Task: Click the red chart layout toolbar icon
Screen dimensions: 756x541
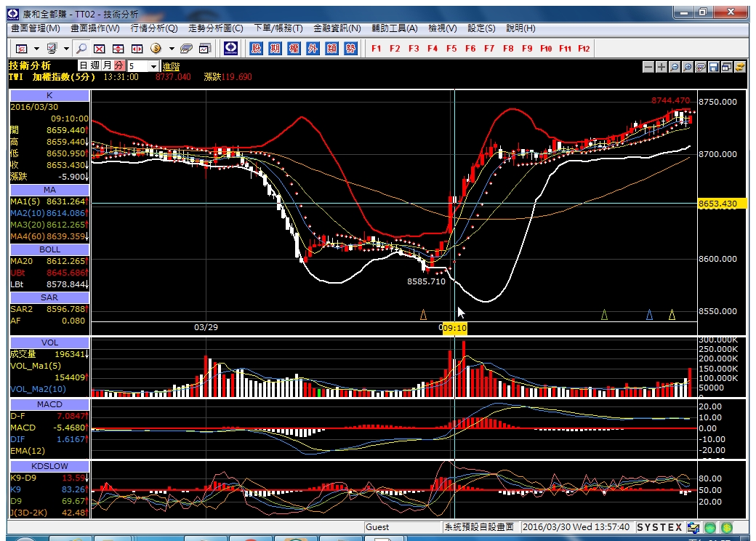Action: tap(21, 48)
